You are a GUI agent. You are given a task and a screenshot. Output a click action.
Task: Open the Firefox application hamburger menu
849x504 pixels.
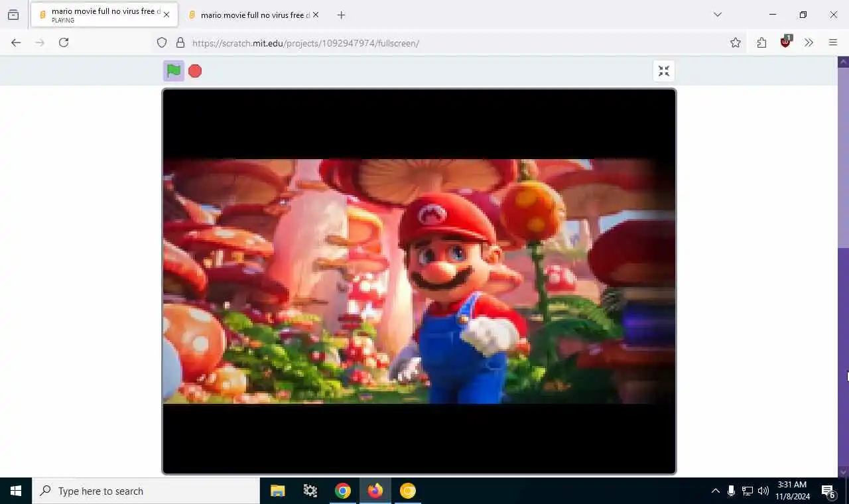coord(833,42)
